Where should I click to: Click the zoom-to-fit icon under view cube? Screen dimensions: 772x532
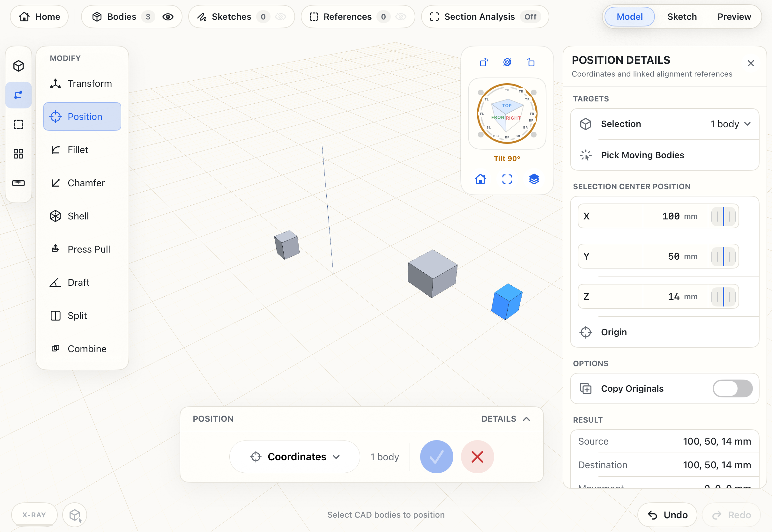(x=507, y=179)
